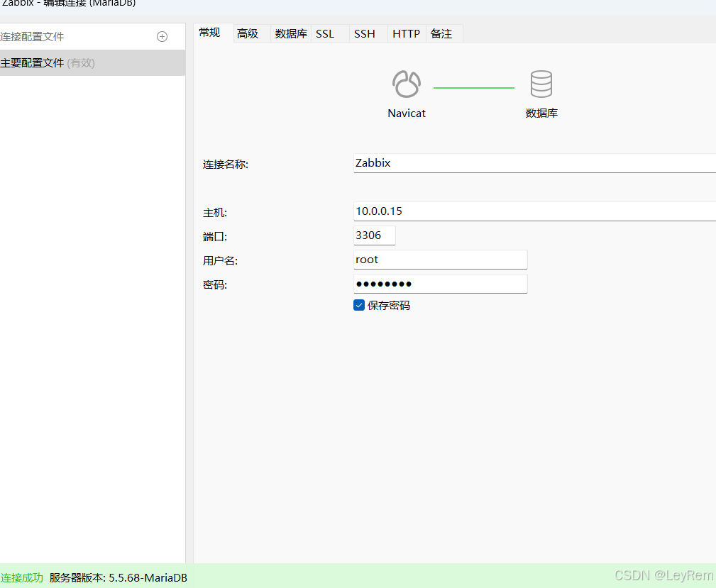This screenshot has height=588, width=716.
Task: Switch to the SSH tab
Action: click(x=368, y=33)
